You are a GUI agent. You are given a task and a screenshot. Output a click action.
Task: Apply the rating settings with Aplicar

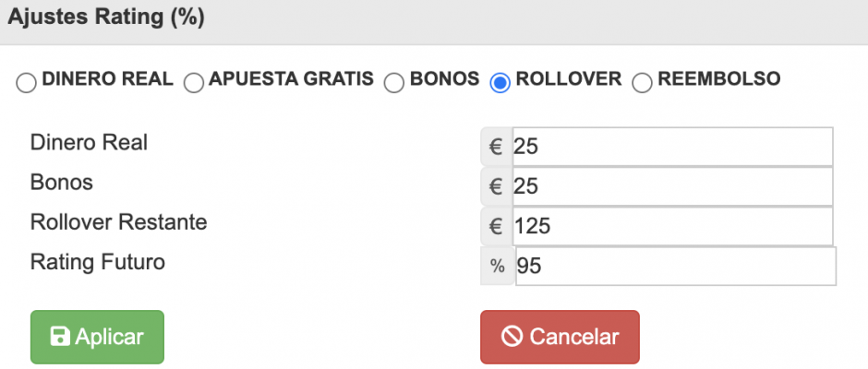tap(98, 337)
